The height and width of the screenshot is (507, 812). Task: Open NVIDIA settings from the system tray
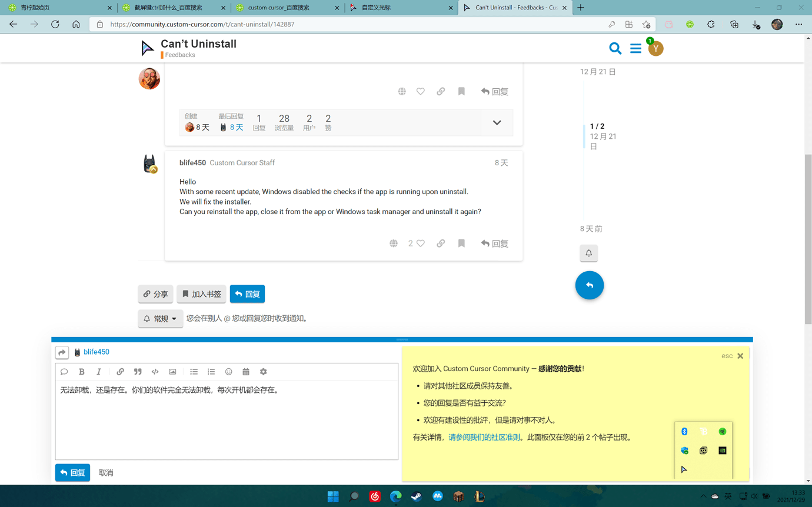click(x=721, y=450)
